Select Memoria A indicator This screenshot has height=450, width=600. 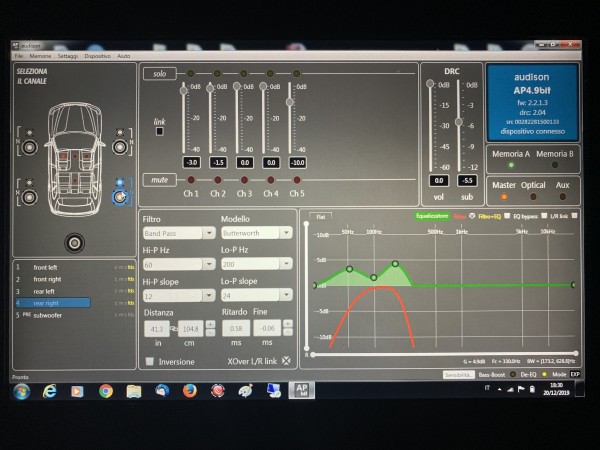pyautogui.click(x=510, y=165)
